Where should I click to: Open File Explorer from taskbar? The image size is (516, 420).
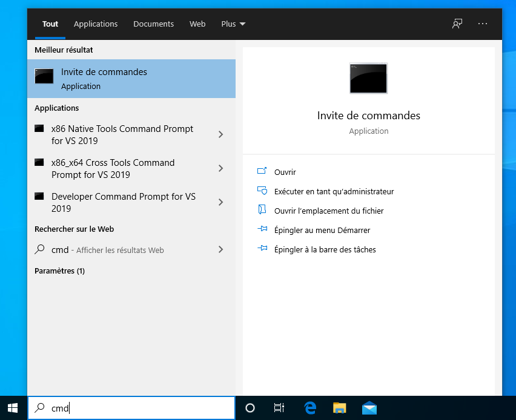click(x=339, y=408)
